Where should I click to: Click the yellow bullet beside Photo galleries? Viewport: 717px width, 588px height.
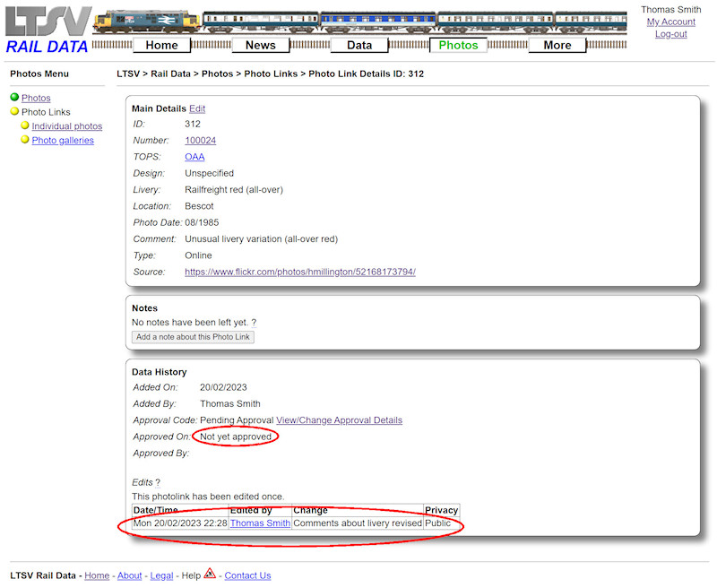tap(25, 140)
